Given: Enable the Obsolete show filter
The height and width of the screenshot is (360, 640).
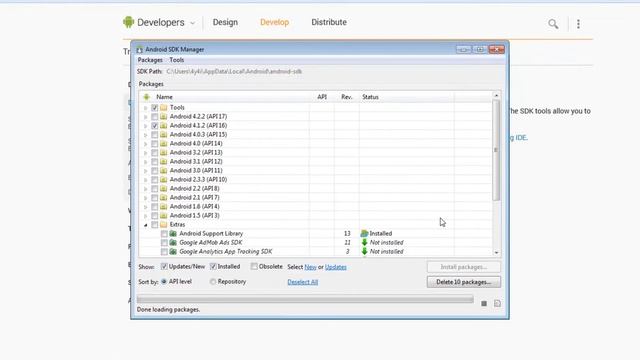Looking at the screenshot, I should pyautogui.click(x=254, y=267).
